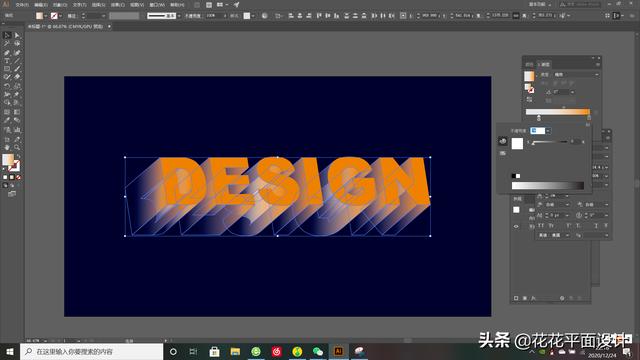Click the document tab title

65,27
